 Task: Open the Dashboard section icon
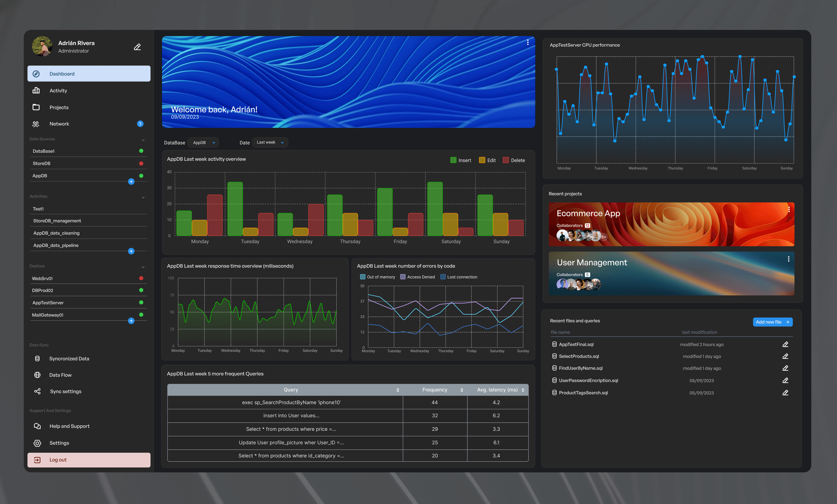pyautogui.click(x=36, y=74)
